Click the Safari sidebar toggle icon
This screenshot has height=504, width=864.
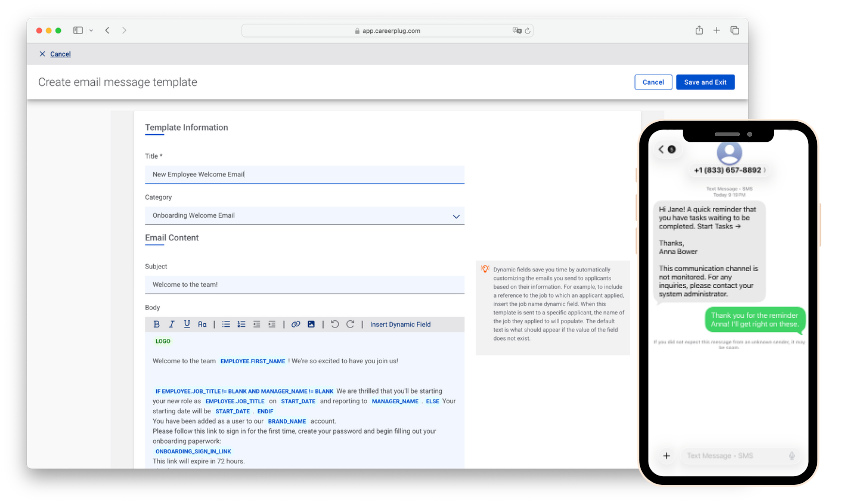78,30
